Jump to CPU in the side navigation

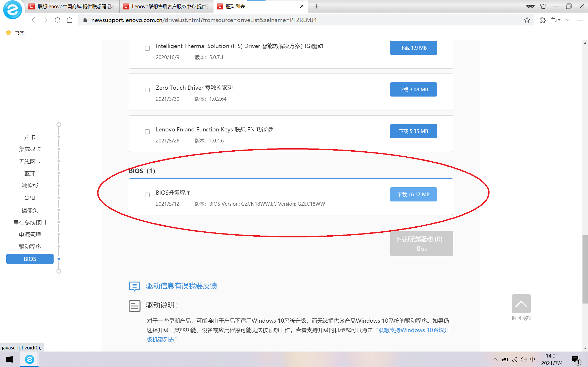[30, 198]
